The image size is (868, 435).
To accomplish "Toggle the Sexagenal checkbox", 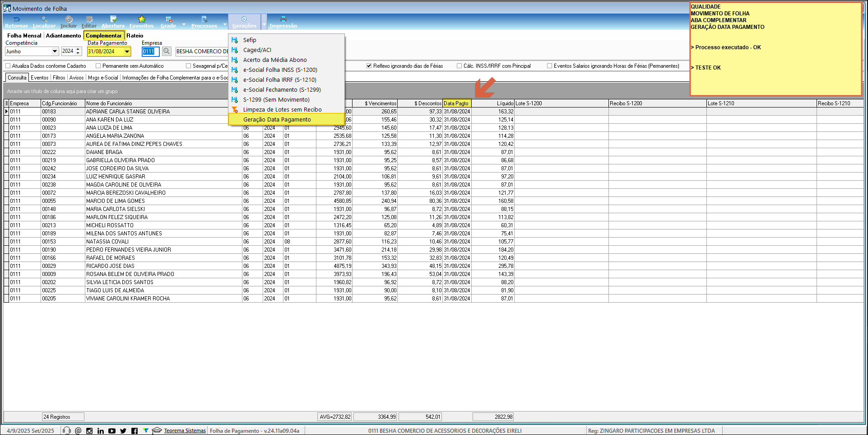I will [188, 66].
